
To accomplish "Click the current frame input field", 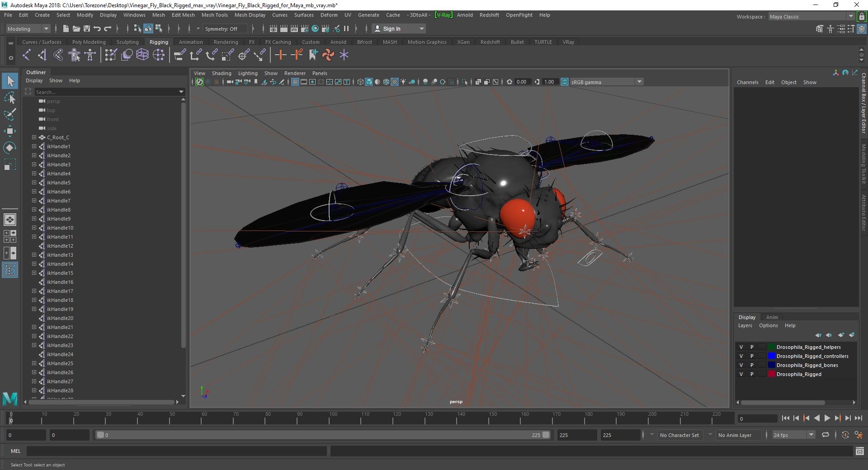I will (x=757, y=418).
